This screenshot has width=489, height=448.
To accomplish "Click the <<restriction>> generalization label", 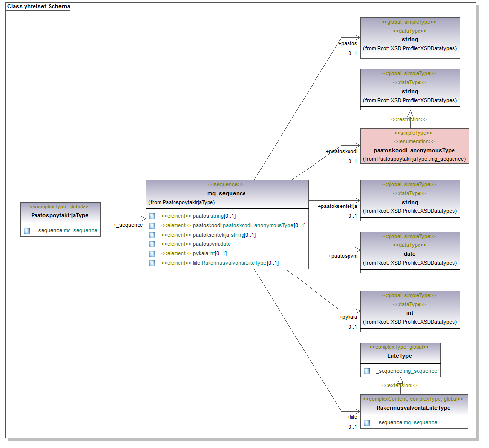I will [x=409, y=120].
